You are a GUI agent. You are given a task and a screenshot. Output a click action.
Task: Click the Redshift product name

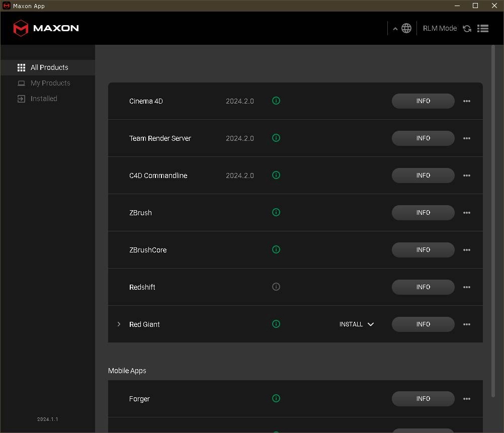(x=142, y=287)
